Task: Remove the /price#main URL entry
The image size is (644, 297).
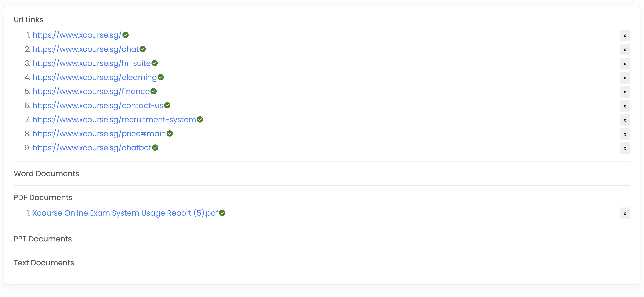Action: click(624, 134)
